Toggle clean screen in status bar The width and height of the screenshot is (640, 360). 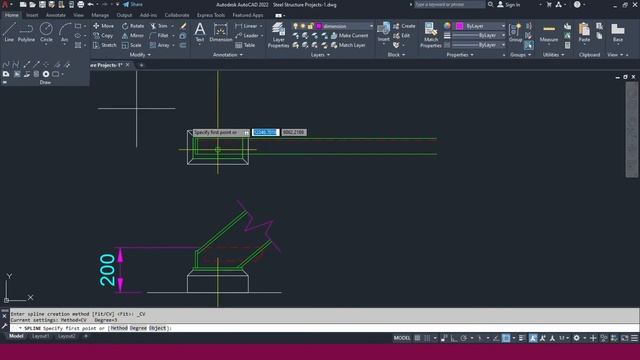click(x=625, y=338)
